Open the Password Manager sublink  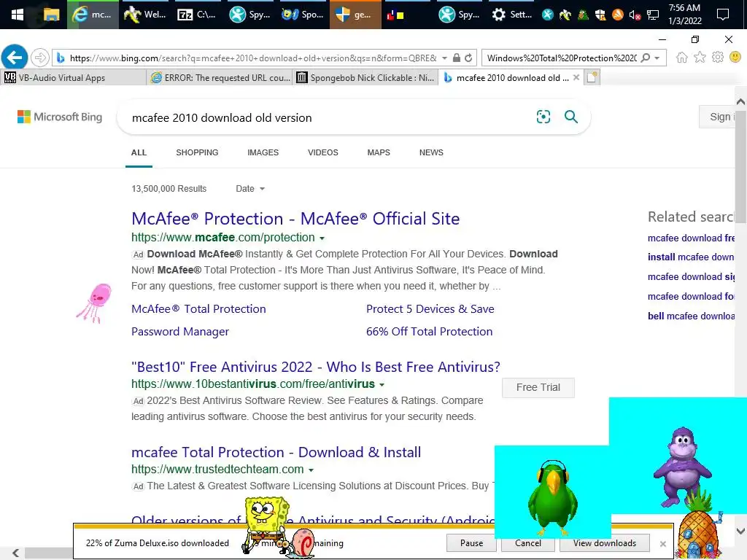[x=180, y=332]
